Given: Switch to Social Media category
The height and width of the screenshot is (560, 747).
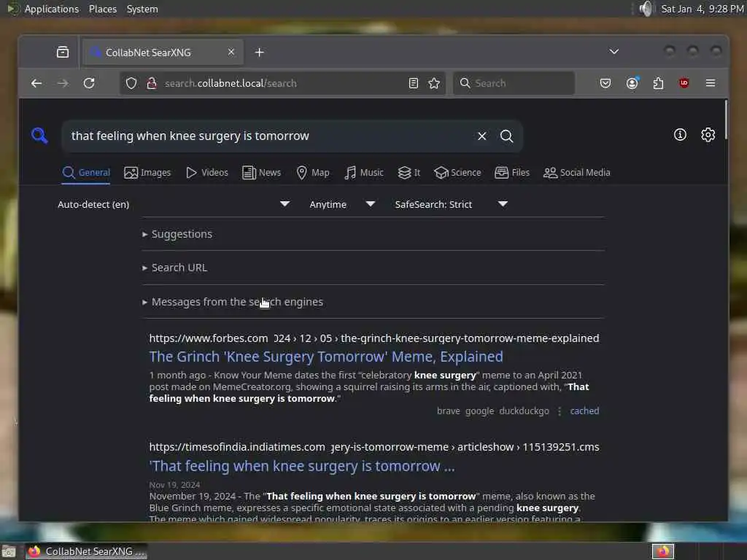Looking at the screenshot, I should pyautogui.click(x=576, y=172).
